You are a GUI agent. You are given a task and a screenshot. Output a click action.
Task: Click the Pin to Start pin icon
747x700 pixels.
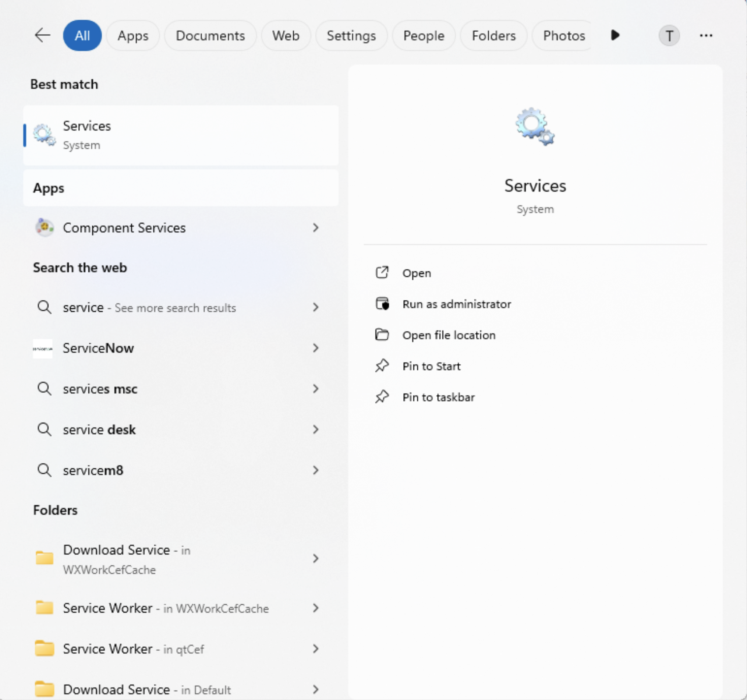pos(382,365)
